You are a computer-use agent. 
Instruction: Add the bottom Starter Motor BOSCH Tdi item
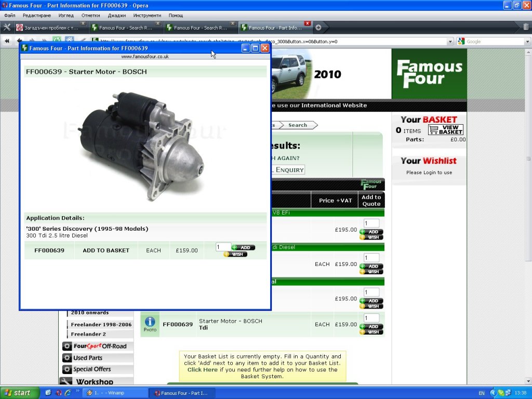tap(371, 326)
